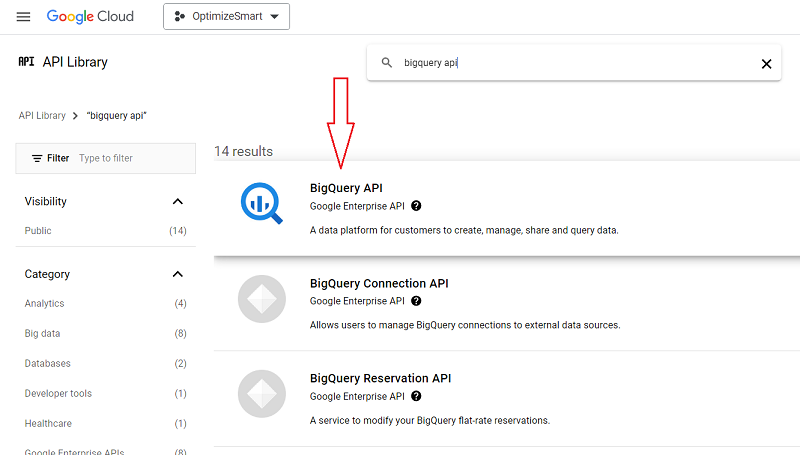Click the Databases count "(2)"

coord(180,363)
